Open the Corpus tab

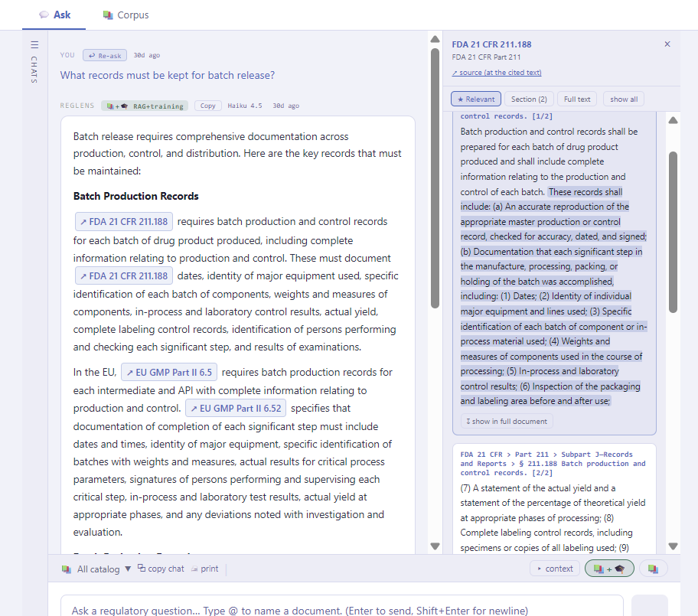point(126,15)
